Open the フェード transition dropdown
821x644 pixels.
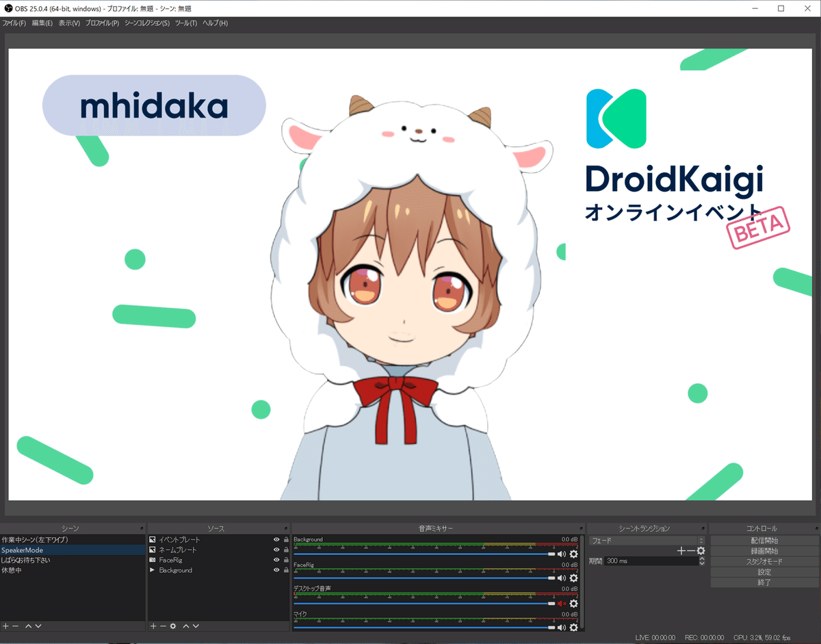click(647, 540)
